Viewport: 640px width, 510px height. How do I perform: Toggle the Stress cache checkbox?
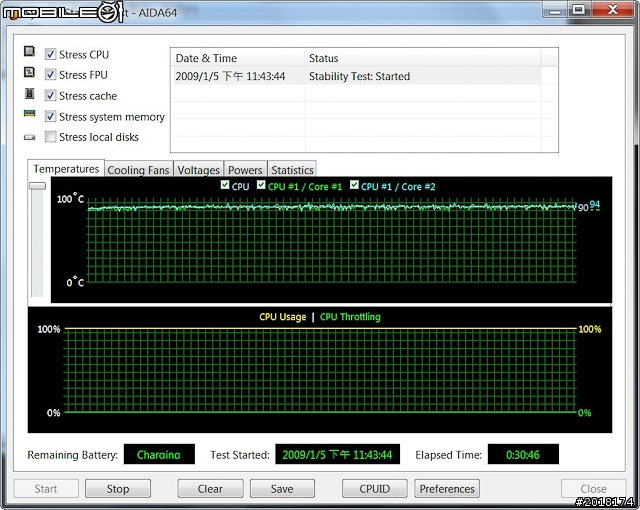50,96
